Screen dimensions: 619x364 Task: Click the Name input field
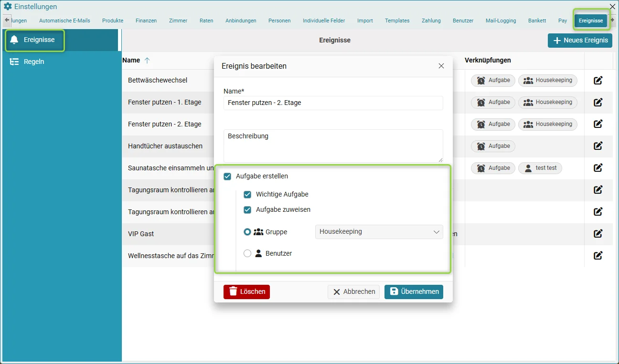[333, 103]
